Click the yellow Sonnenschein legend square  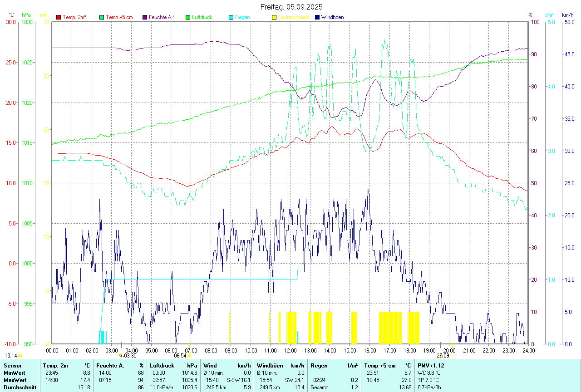click(274, 17)
